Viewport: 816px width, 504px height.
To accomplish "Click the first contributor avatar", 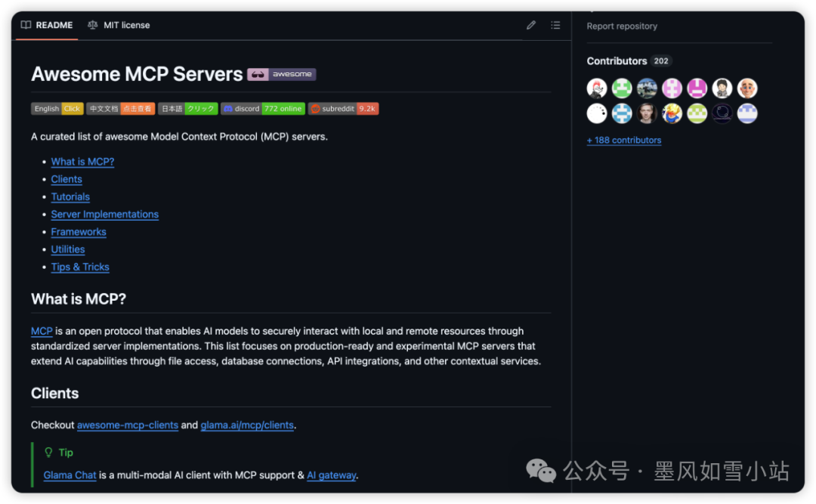I will (597, 88).
